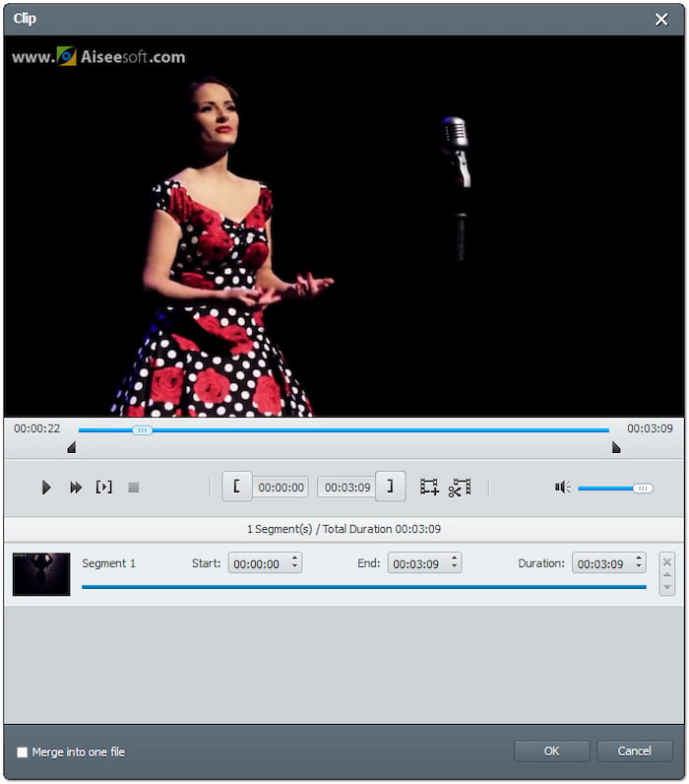This screenshot has height=784, width=689.
Task: Select the Segment 1 thumbnail
Action: pos(41,574)
